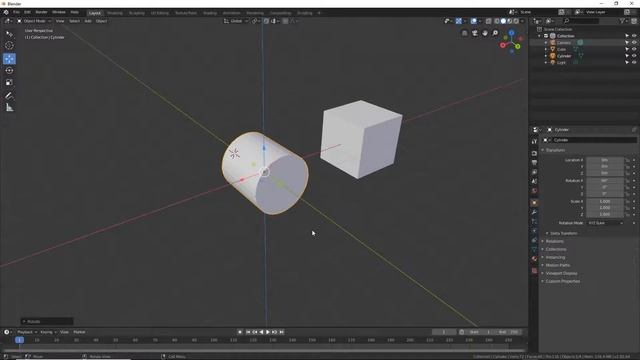Screen dimensions: 640x360
Task: Select the Select Box tool
Action: [9, 34]
